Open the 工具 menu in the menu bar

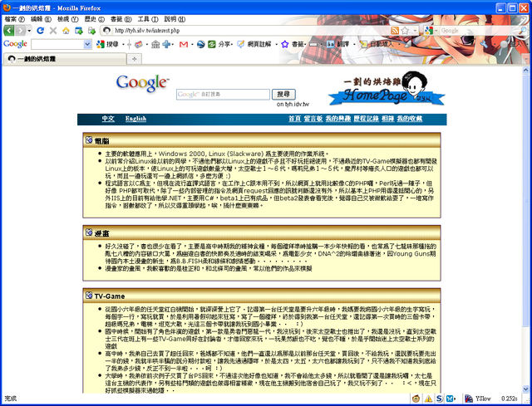[x=144, y=17]
